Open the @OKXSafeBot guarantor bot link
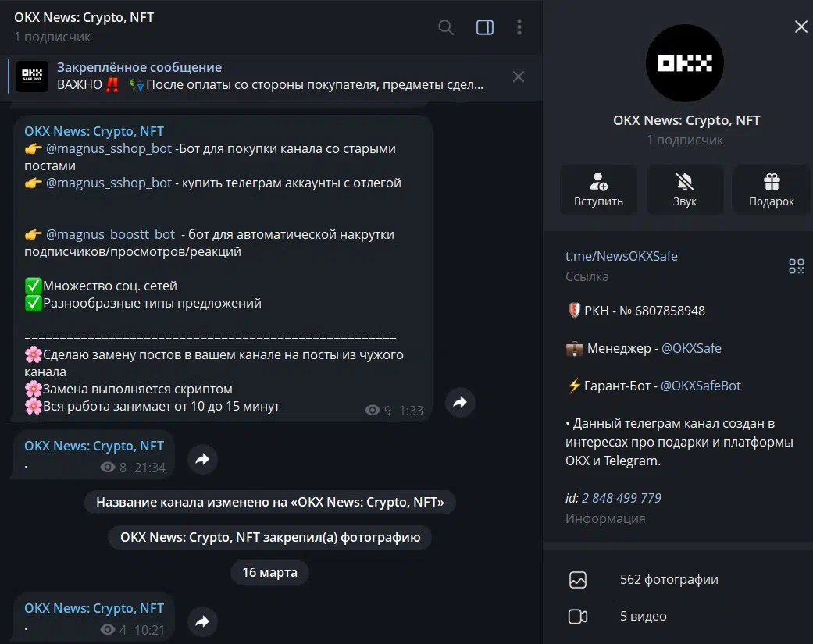Image resolution: width=813 pixels, height=644 pixels. pos(701,386)
